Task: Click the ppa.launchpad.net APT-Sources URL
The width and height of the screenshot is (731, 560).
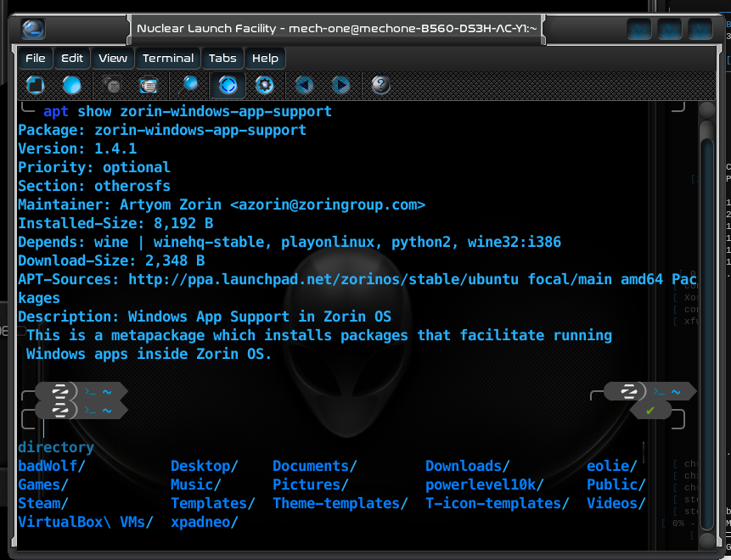Action: [x=323, y=279]
